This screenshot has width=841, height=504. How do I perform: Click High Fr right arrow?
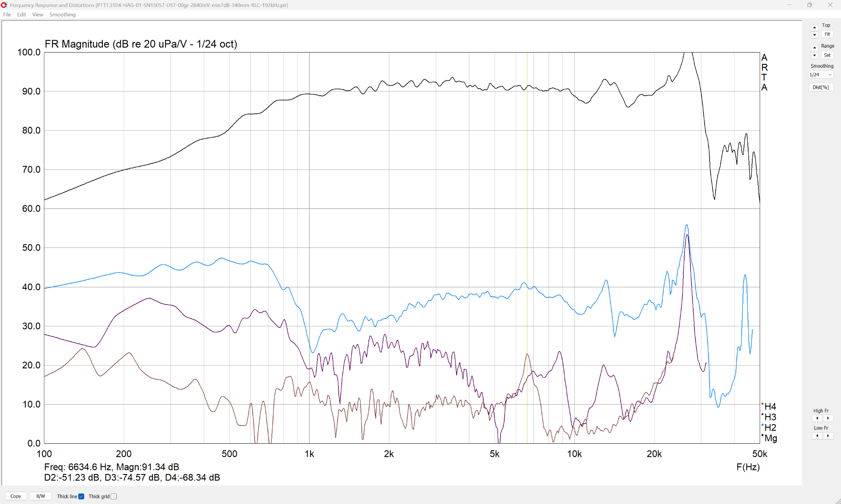(828, 418)
